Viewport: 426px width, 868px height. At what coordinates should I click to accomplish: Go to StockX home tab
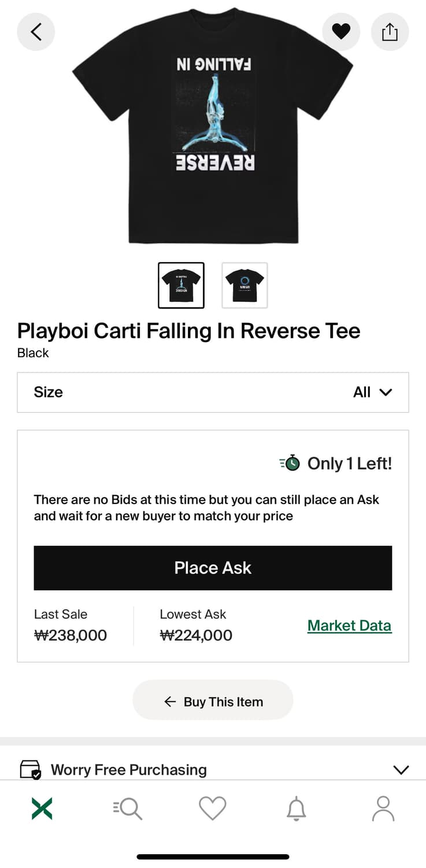click(42, 808)
